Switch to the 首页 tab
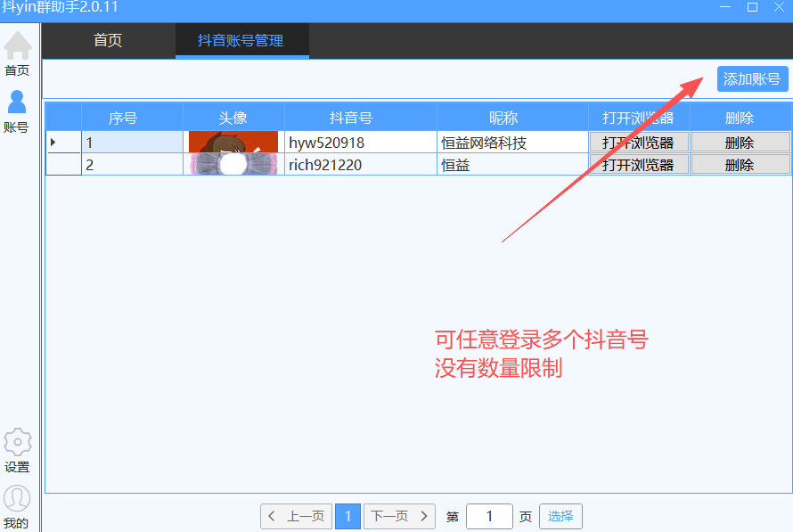The image size is (793, 532). click(108, 40)
